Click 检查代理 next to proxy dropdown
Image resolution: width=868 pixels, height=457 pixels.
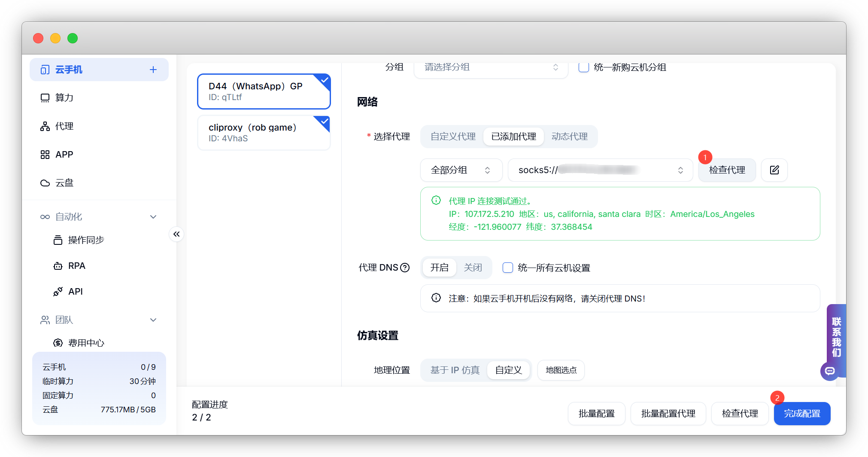coord(727,170)
